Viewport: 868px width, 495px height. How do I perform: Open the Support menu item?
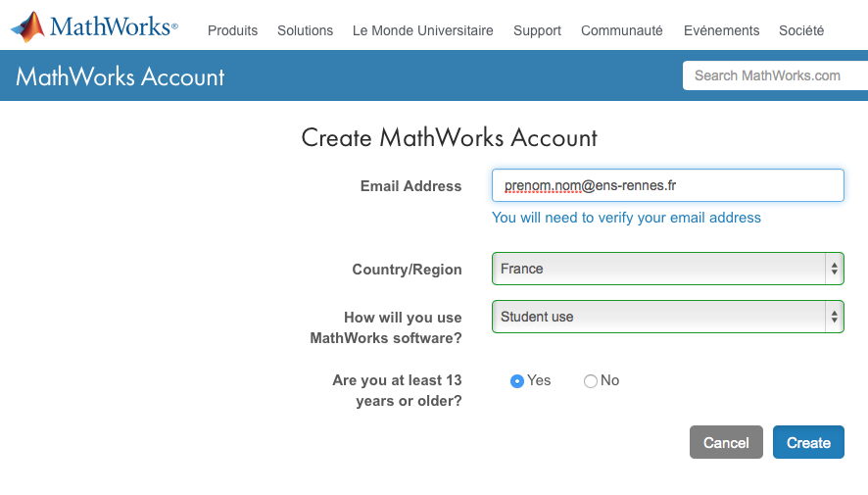pos(537,30)
